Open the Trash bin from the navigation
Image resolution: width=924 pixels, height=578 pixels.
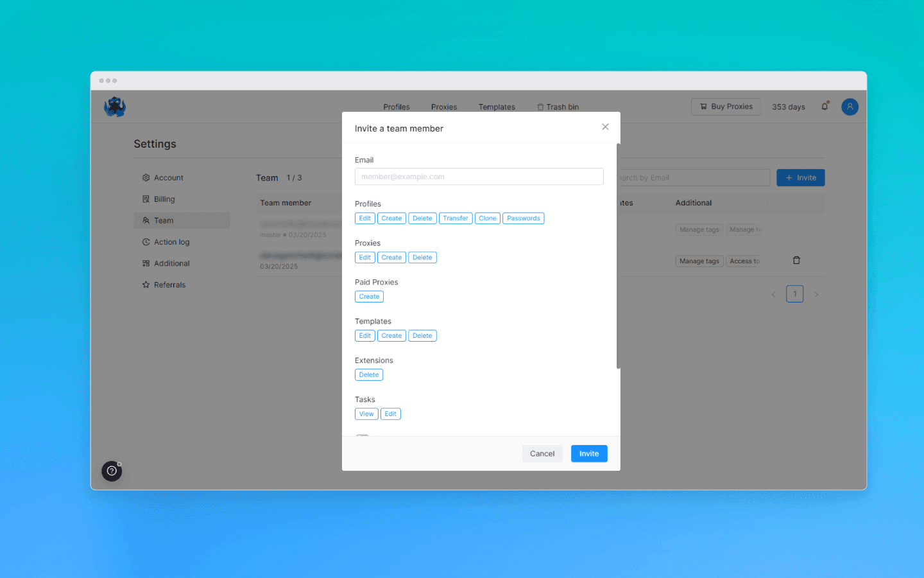[558, 107]
